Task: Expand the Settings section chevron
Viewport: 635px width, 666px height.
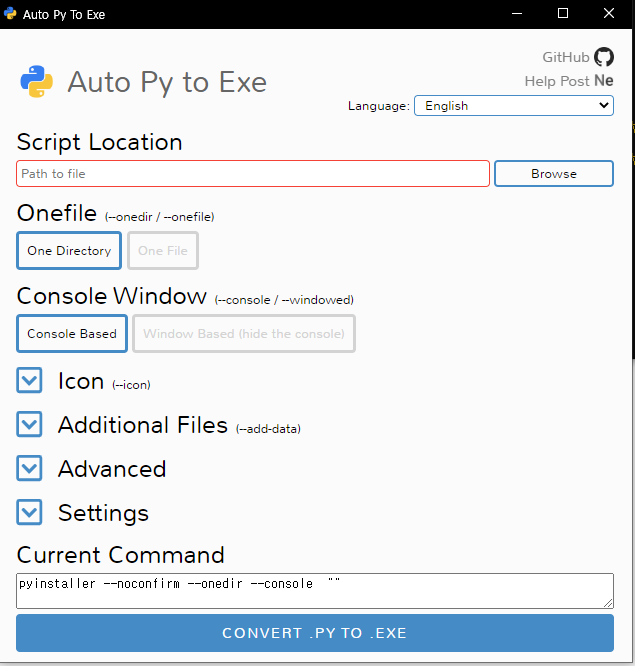Action: [29, 512]
